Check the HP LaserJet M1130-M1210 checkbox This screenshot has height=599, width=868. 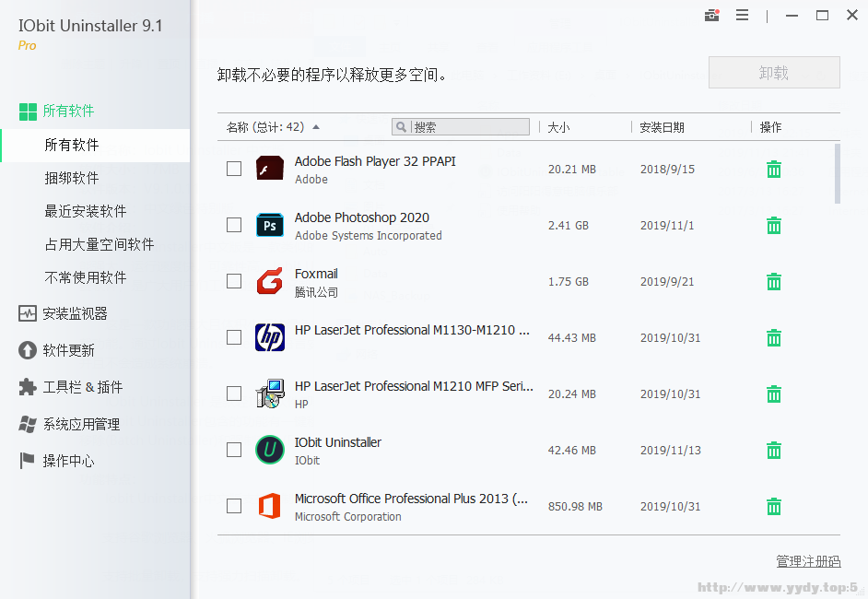click(x=234, y=337)
